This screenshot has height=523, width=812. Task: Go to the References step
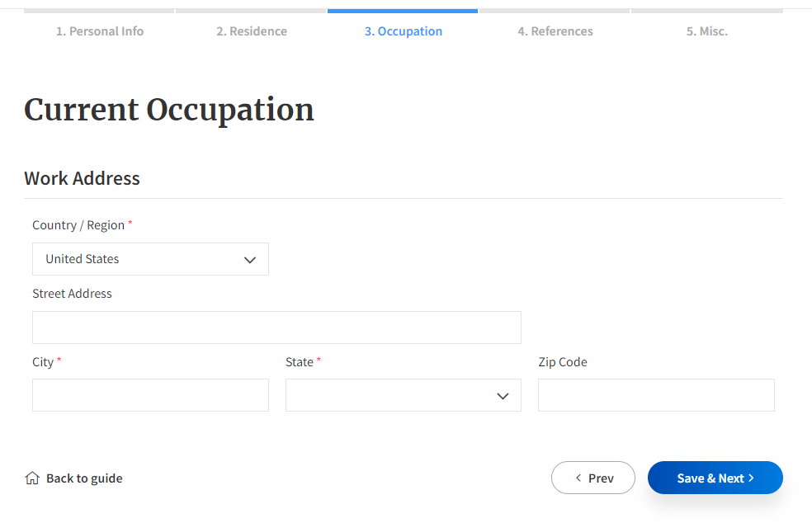(555, 31)
